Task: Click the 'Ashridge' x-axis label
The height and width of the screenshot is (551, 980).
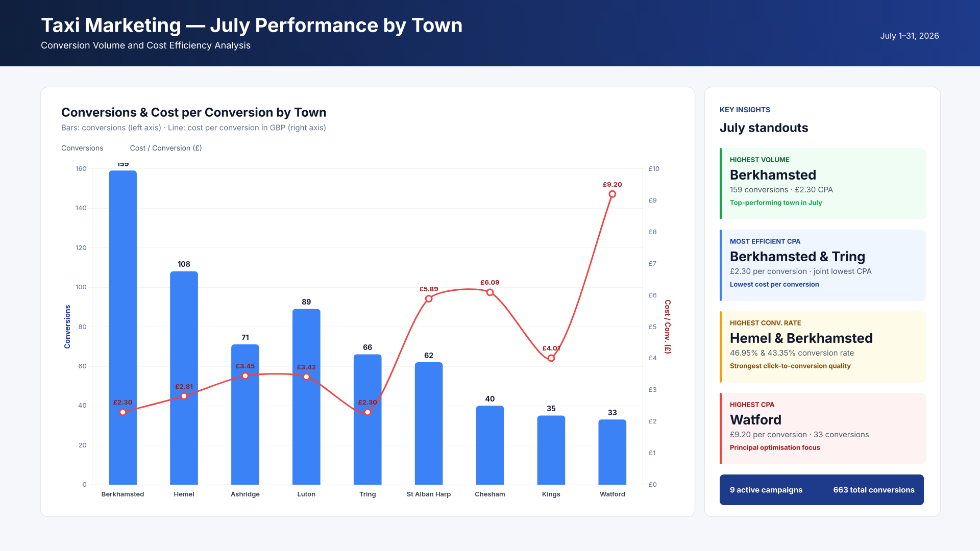Action: coord(245,494)
